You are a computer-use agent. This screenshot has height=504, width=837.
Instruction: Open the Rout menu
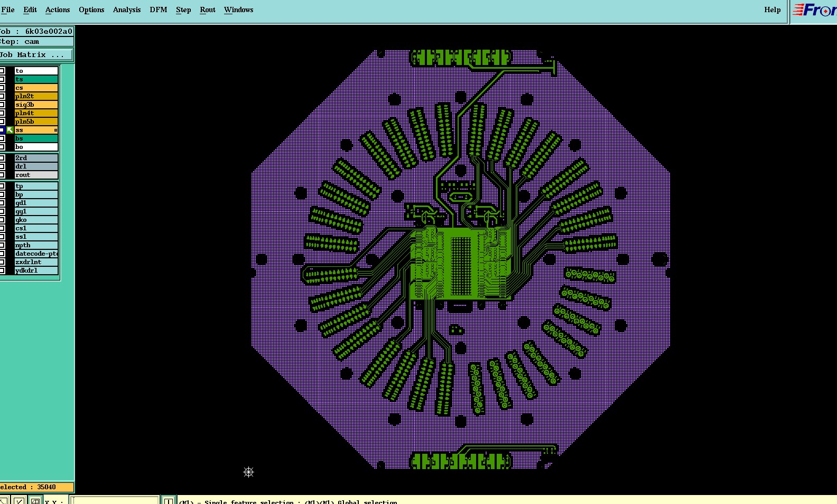208,10
